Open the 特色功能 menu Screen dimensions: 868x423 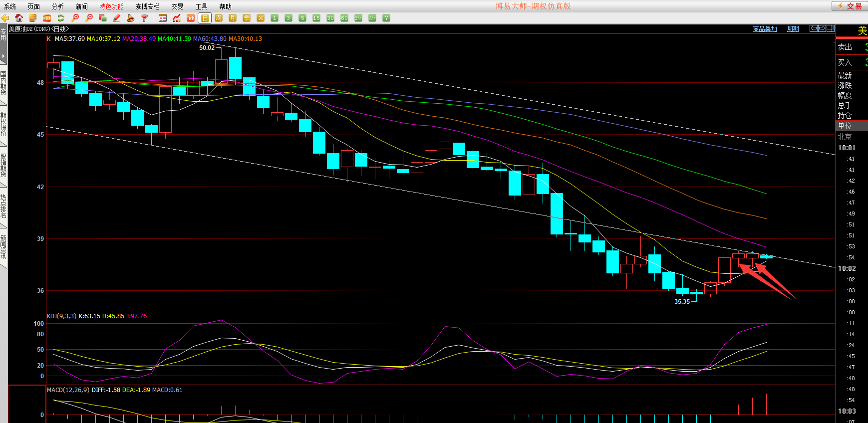click(x=111, y=6)
